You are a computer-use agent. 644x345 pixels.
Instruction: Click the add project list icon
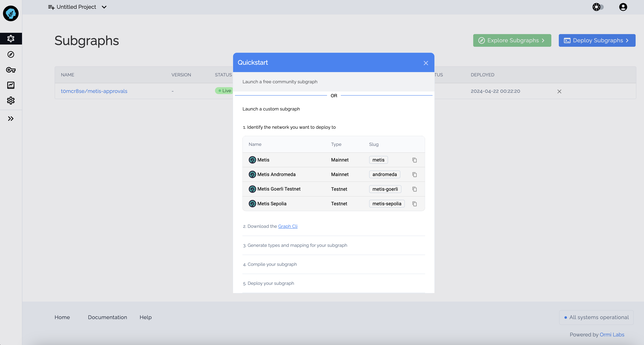coord(51,7)
